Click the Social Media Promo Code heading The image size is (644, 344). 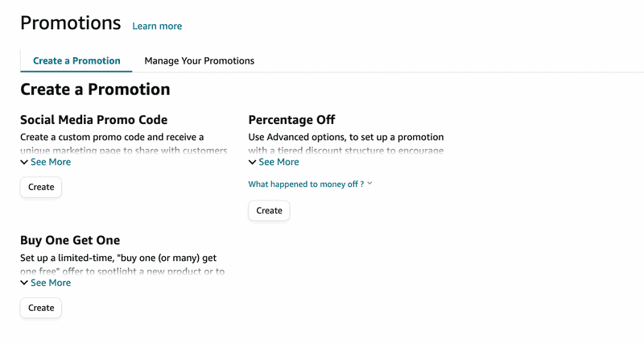coord(93,120)
